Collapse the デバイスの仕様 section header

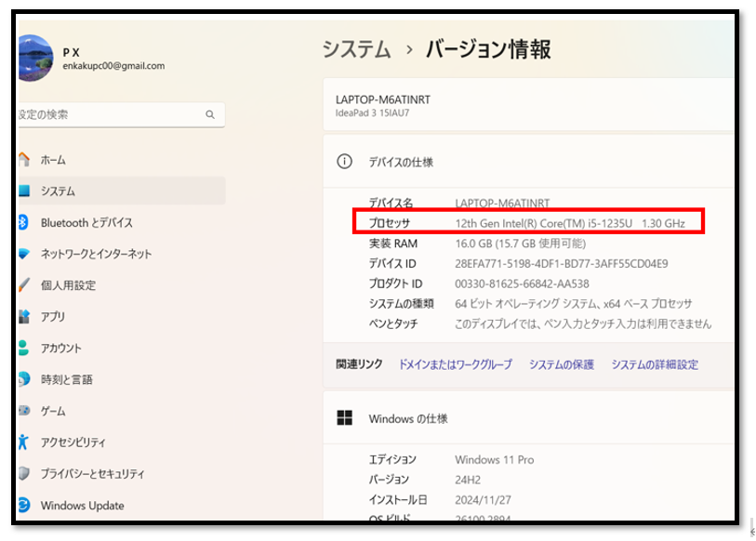coord(528,162)
